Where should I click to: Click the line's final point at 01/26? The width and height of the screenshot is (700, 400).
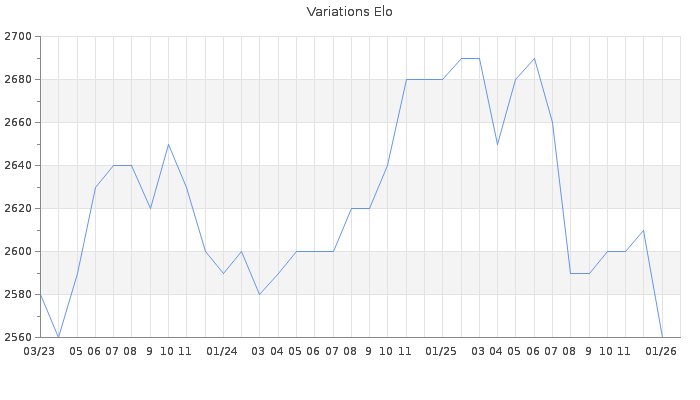click(x=662, y=337)
